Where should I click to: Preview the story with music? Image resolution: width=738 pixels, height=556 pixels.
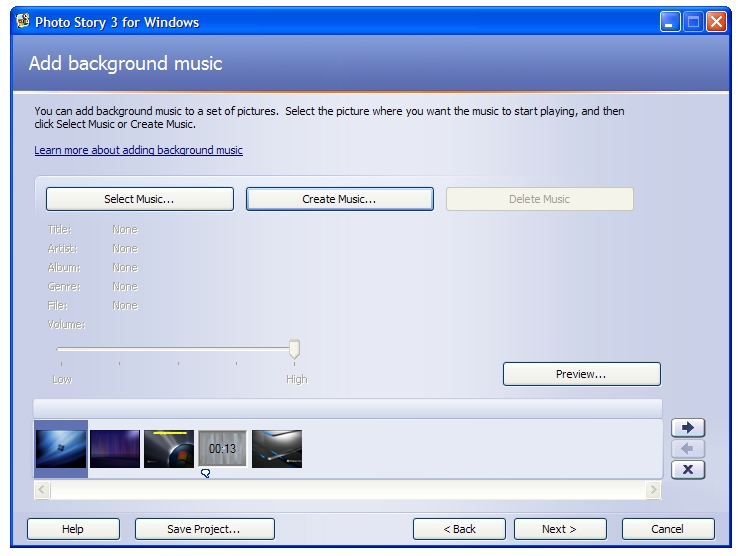(x=582, y=374)
